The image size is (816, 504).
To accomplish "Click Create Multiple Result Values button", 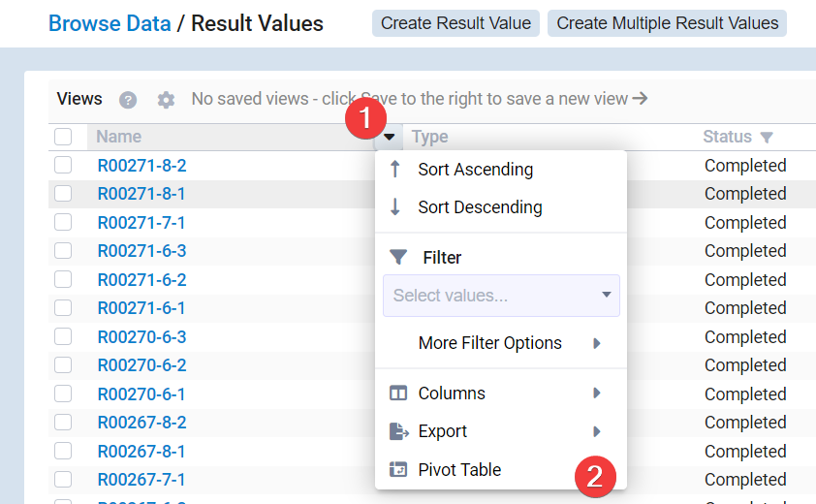I will pos(667,23).
